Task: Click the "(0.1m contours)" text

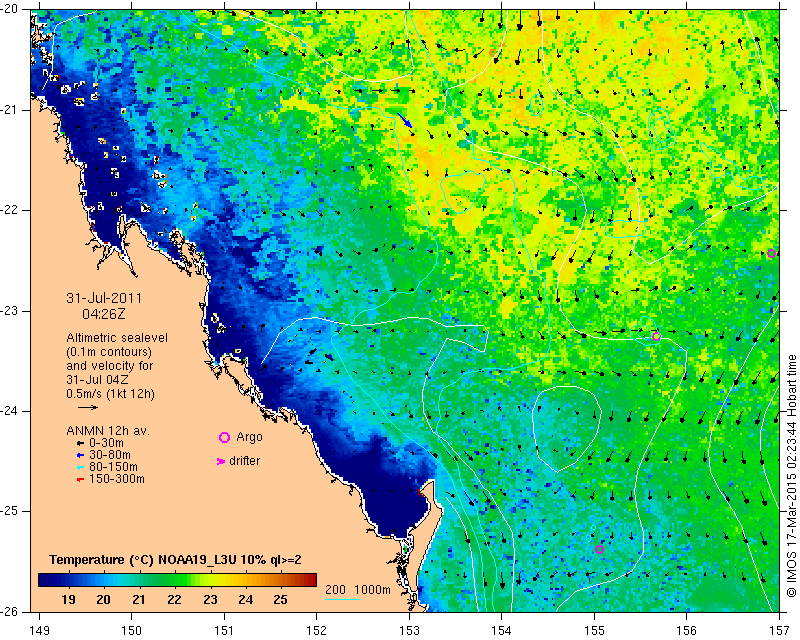Action: click(x=109, y=352)
